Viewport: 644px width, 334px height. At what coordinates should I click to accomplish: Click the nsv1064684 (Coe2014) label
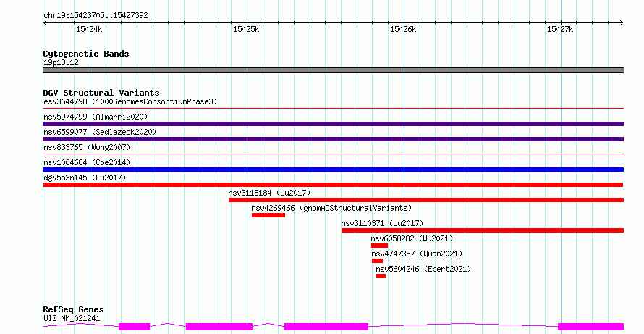[x=87, y=162]
